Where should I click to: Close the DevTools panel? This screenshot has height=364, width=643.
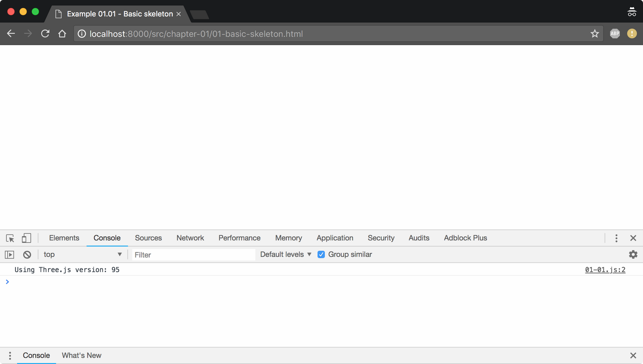633,238
